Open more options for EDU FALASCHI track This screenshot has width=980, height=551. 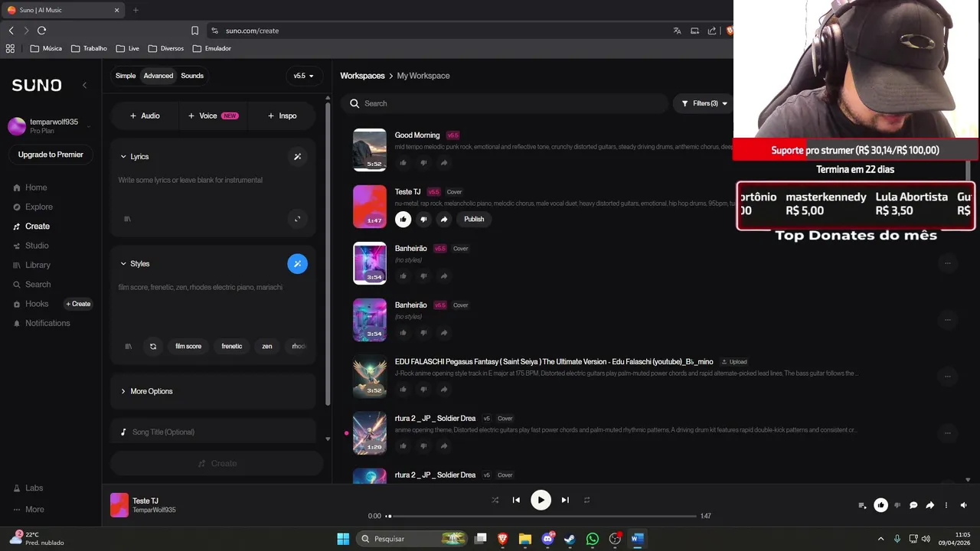947,376
